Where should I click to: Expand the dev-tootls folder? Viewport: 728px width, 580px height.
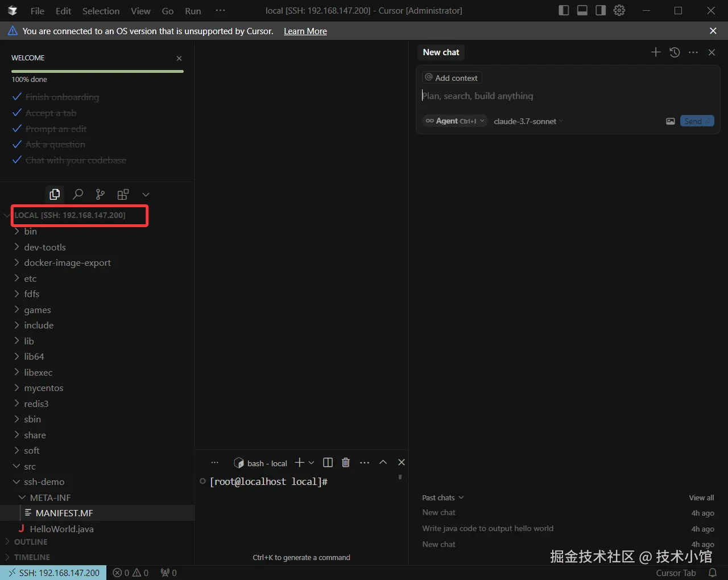[97, 247]
